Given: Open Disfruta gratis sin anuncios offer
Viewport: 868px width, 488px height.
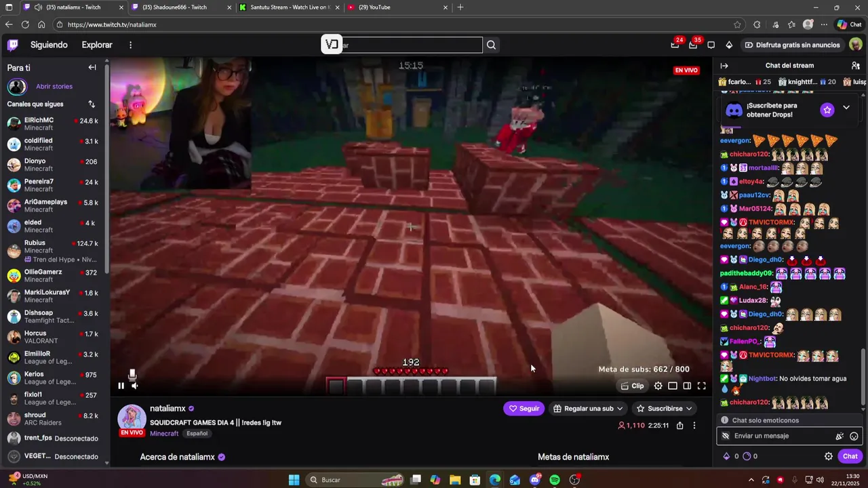Looking at the screenshot, I should pos(792,45).
